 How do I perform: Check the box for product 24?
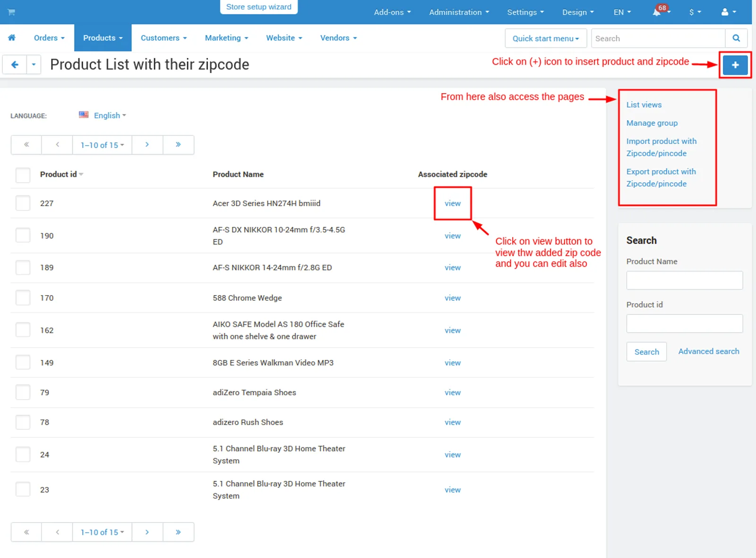coord(23,454)
